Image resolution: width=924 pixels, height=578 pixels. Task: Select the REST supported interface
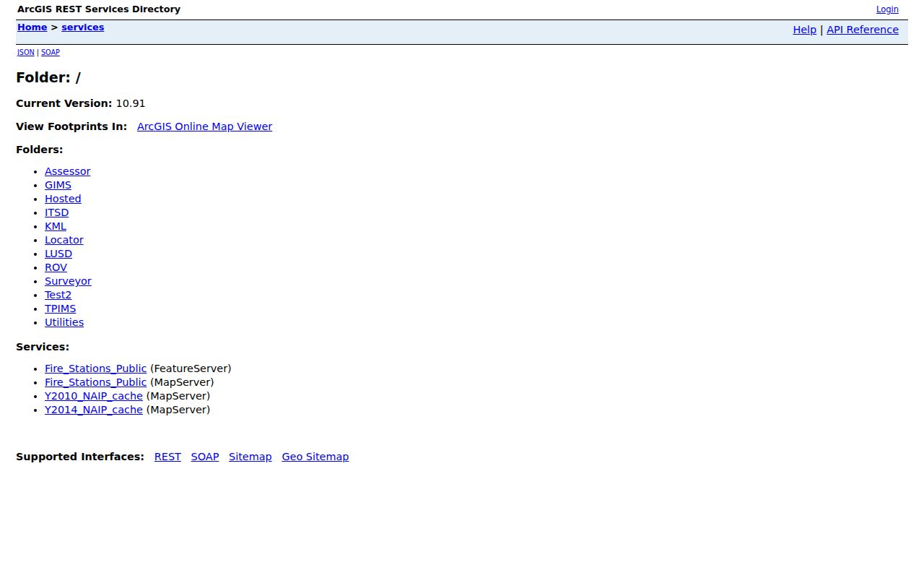167,457
